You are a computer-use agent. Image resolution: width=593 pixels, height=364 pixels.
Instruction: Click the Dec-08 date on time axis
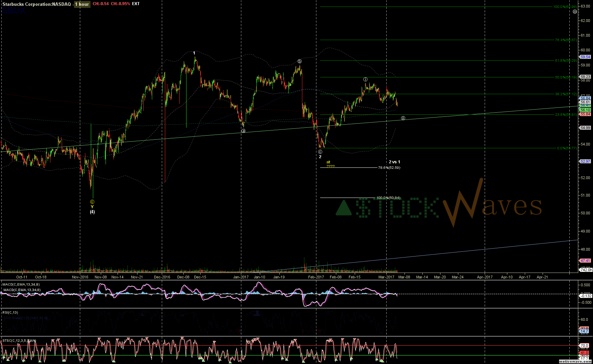(x=183, y=277)
